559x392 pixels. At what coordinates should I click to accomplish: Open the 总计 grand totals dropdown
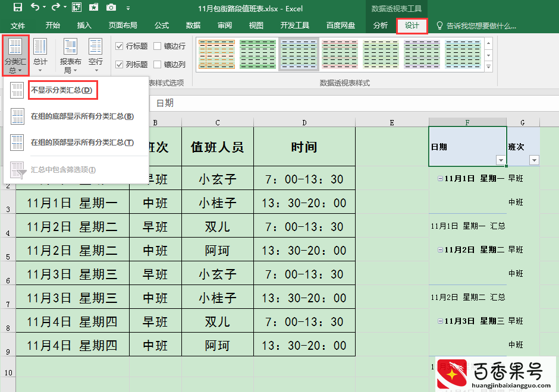point(40,55)
